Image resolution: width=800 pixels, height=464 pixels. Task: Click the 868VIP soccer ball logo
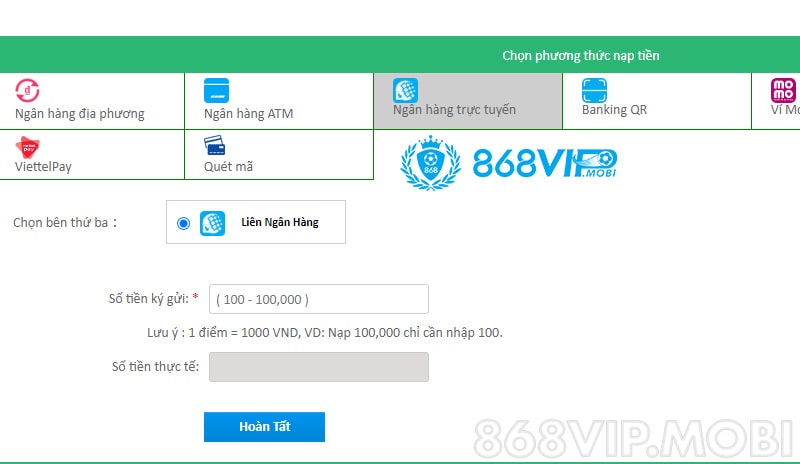[430, 163]
